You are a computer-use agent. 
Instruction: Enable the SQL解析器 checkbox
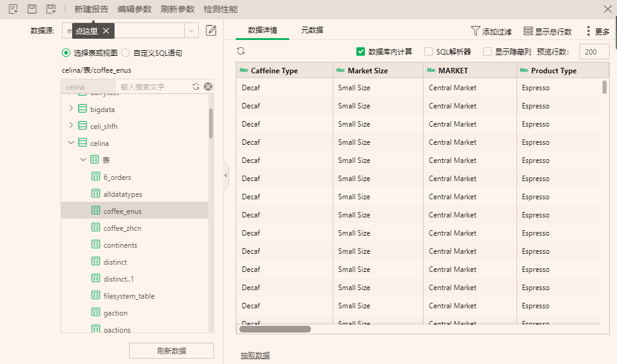(x=429, y=52)
